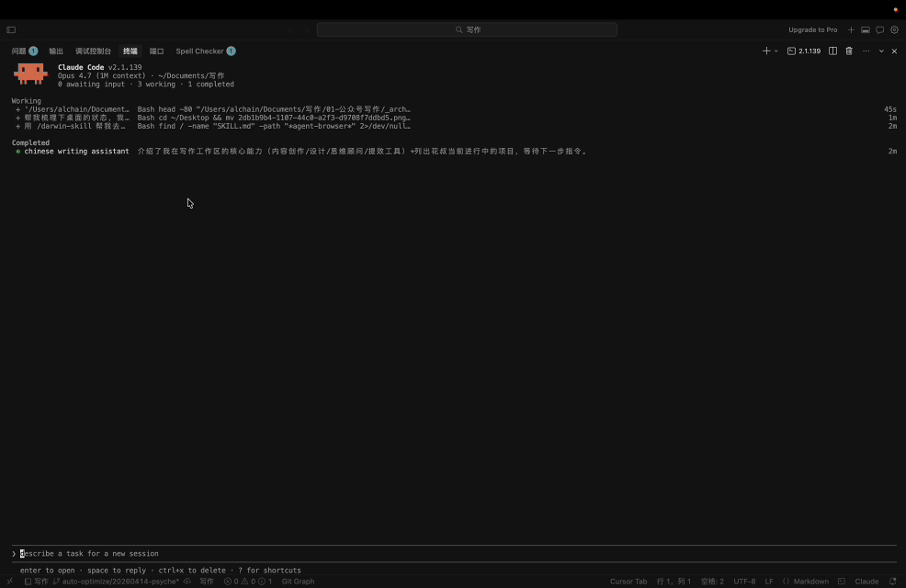This screenshot has height=588, width=906.
Task: Open the new-terminal dropdown arrow
Action: 776,51
